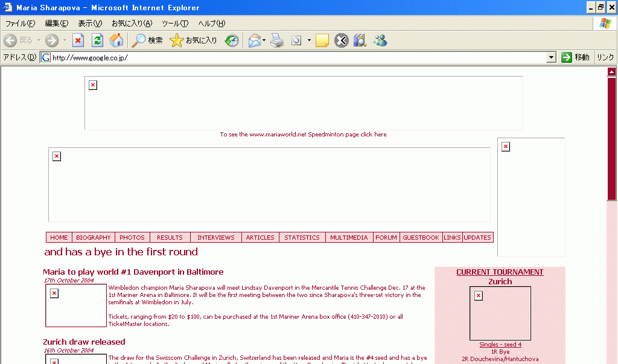Click the Windows flag logo
Image resolution: width=618 pixels, height=364 pixels.
[605, 24]
